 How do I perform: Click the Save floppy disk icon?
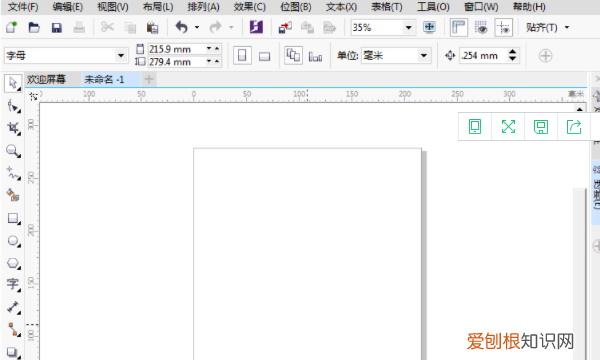57,28
